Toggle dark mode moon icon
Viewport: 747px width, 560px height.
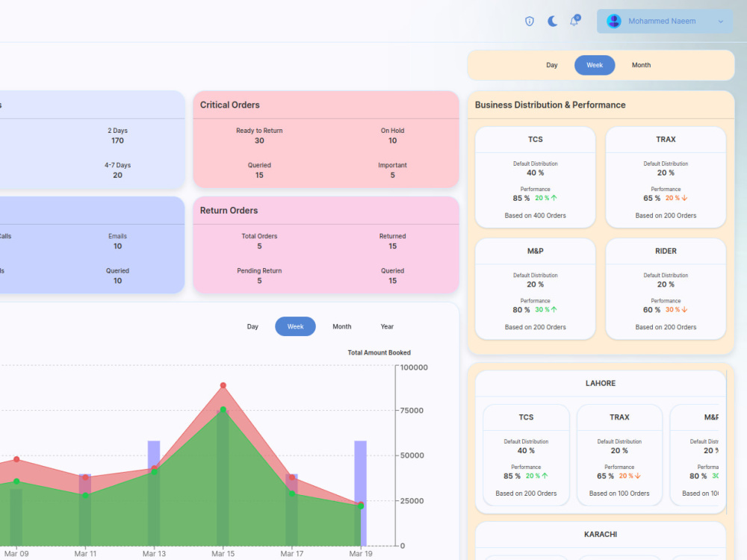click(x=552, y=21)
